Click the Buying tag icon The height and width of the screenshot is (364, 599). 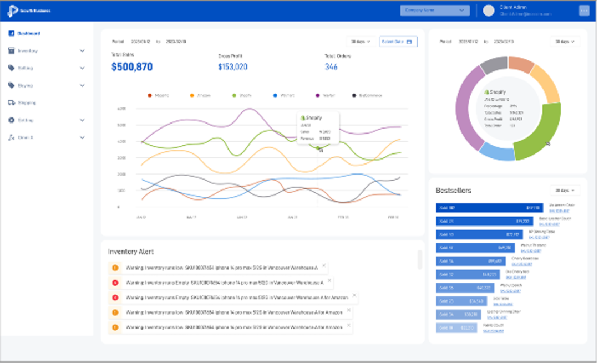coord(12,85)
